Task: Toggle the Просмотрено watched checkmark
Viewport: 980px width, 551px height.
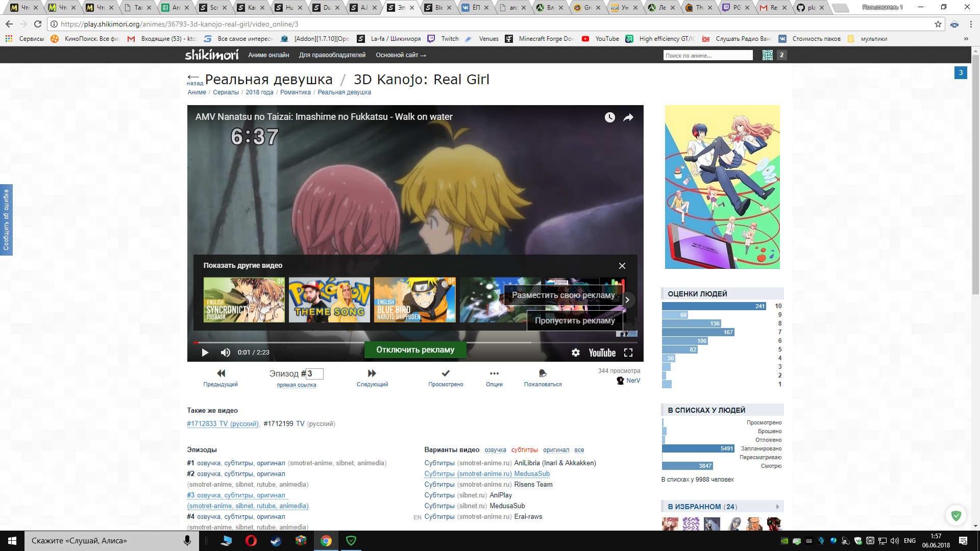Action: tap(446, 373)
